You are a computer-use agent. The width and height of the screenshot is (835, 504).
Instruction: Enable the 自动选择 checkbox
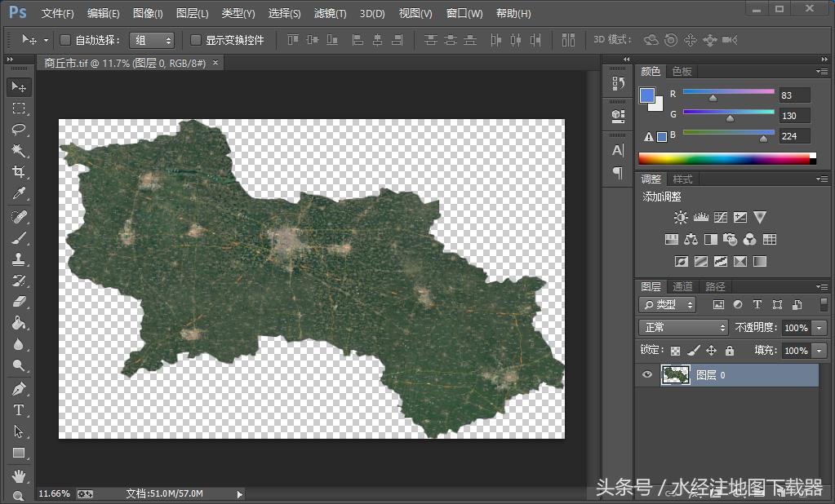point(65,40)
